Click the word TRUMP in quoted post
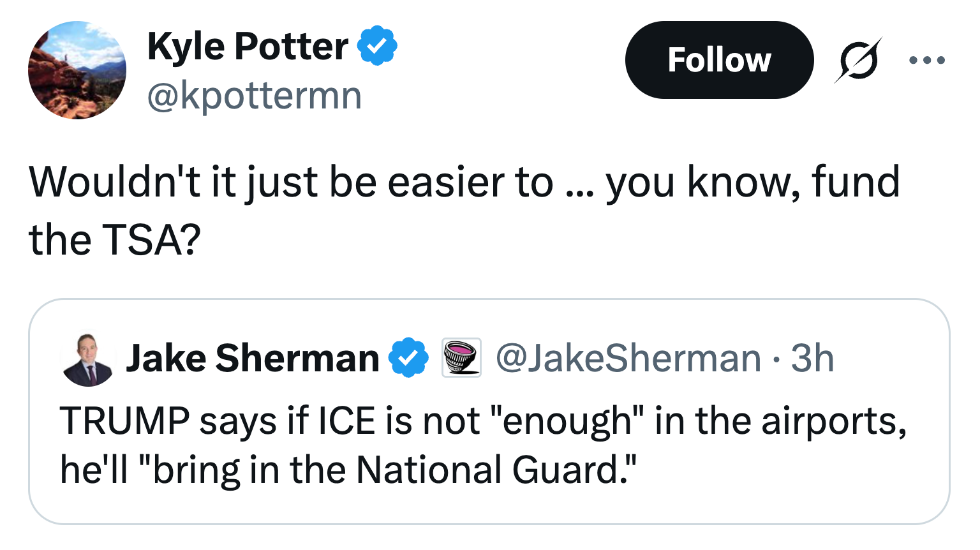Image resolution: width=980 pixels, height=550 pixels. click(x=124, y=421)
